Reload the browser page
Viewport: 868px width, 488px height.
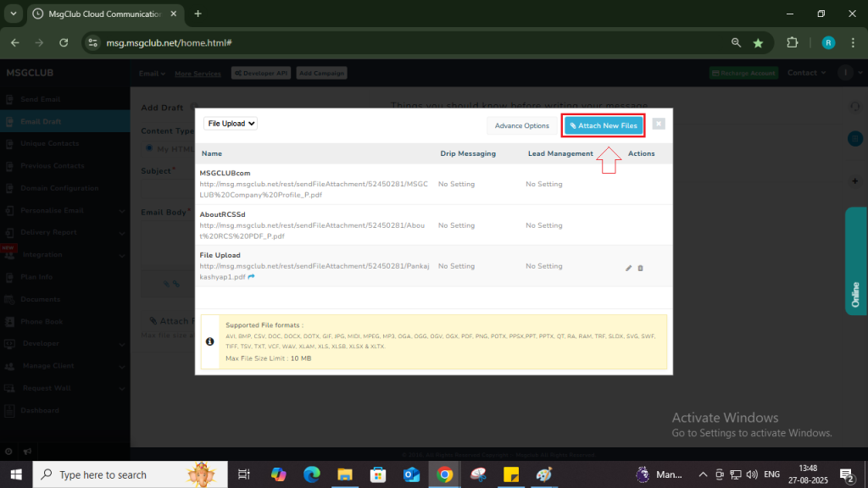click(x=64, y=42)
